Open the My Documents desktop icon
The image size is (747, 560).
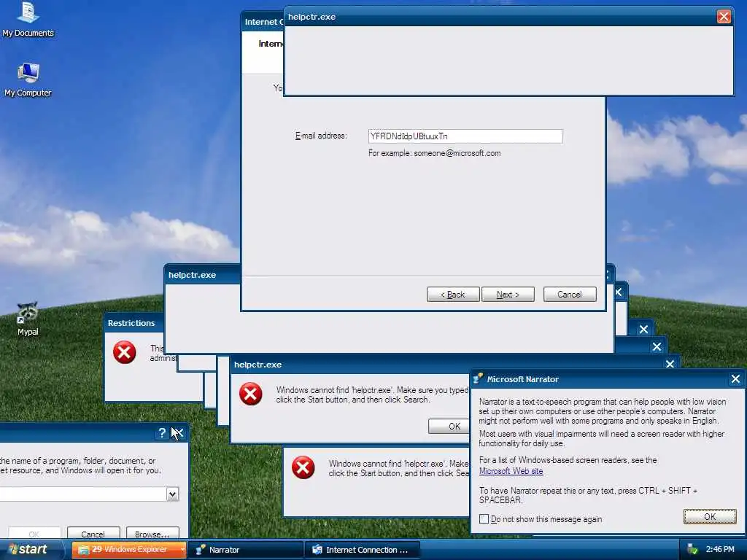(x=28, y=19)
